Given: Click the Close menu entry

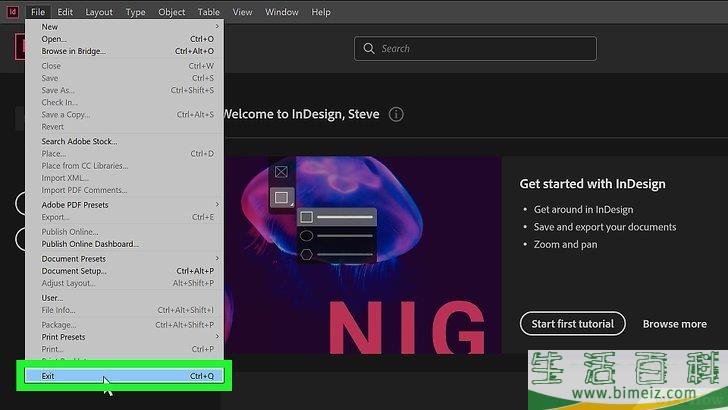Looking at the screenshot, I should [124, 66].
